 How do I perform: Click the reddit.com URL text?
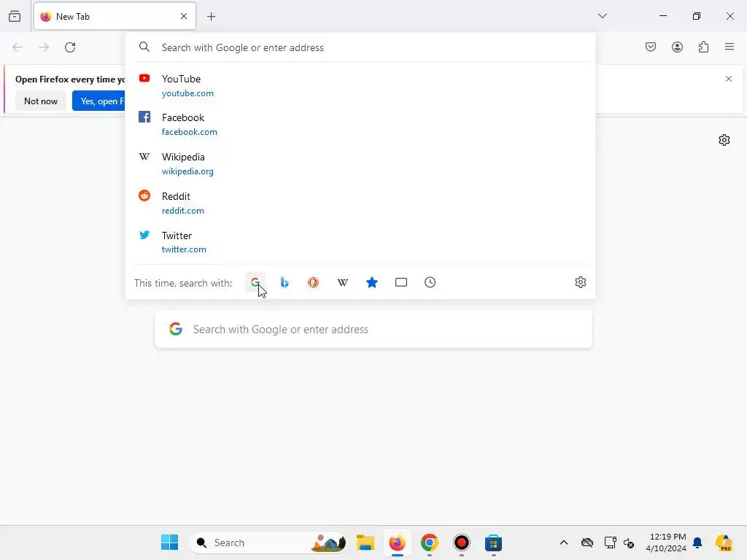[183, 211]
